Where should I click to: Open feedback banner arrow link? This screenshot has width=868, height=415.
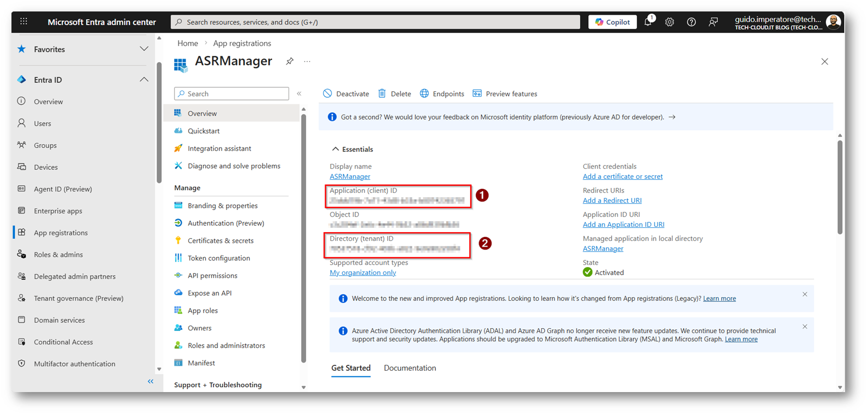(x=672, y=117)
